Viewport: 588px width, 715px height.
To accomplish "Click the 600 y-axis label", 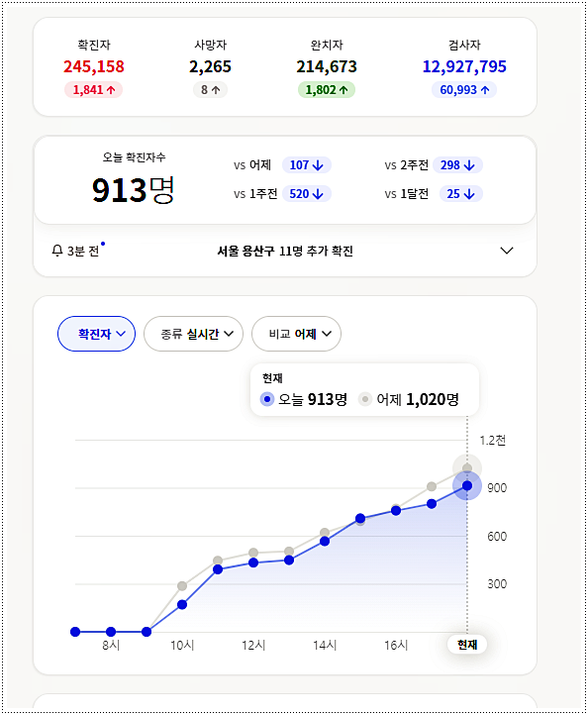I will (496, 536).
